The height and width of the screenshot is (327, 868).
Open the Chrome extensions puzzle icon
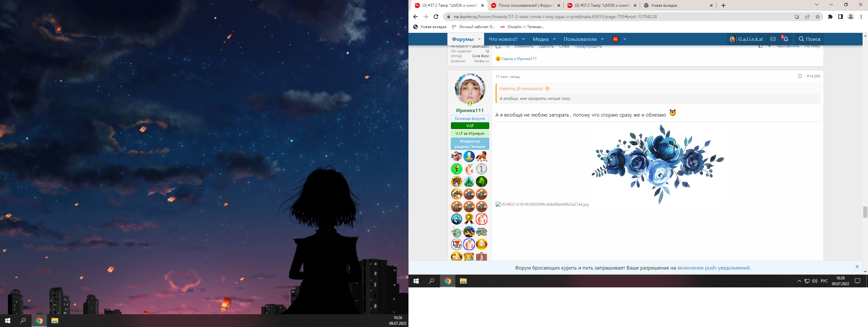point(830,17)
